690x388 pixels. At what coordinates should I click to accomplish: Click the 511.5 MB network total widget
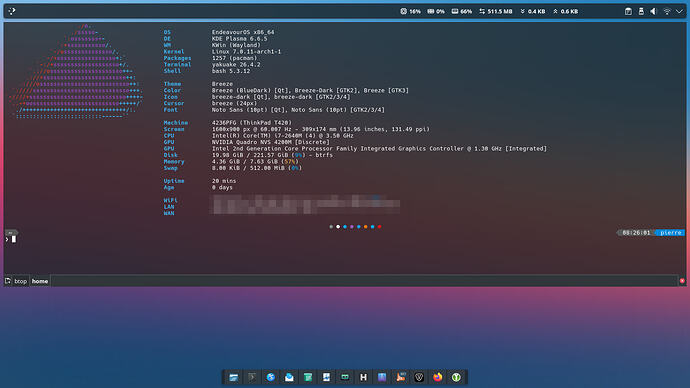pyautogui.click(x=495, y=11)
